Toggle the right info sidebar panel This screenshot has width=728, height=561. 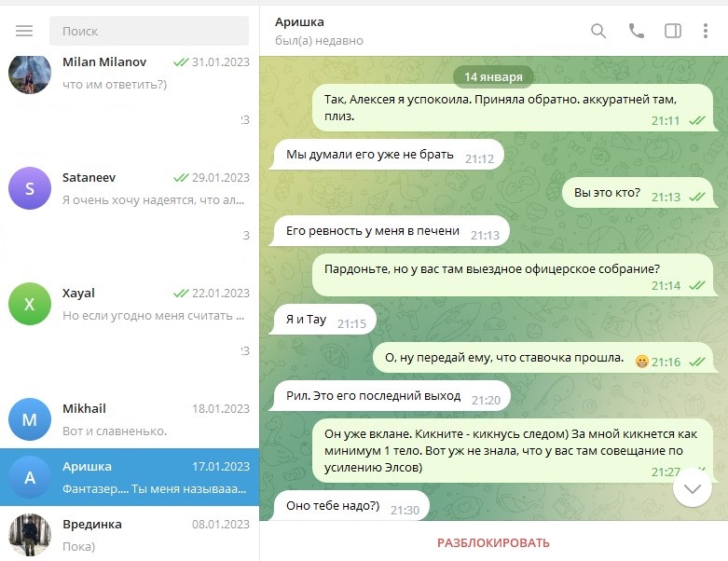coord(672,31)
